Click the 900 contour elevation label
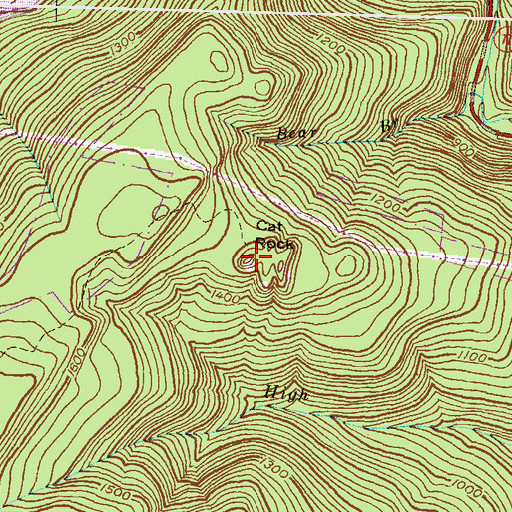Screen dimensions: 512x512 463,148
